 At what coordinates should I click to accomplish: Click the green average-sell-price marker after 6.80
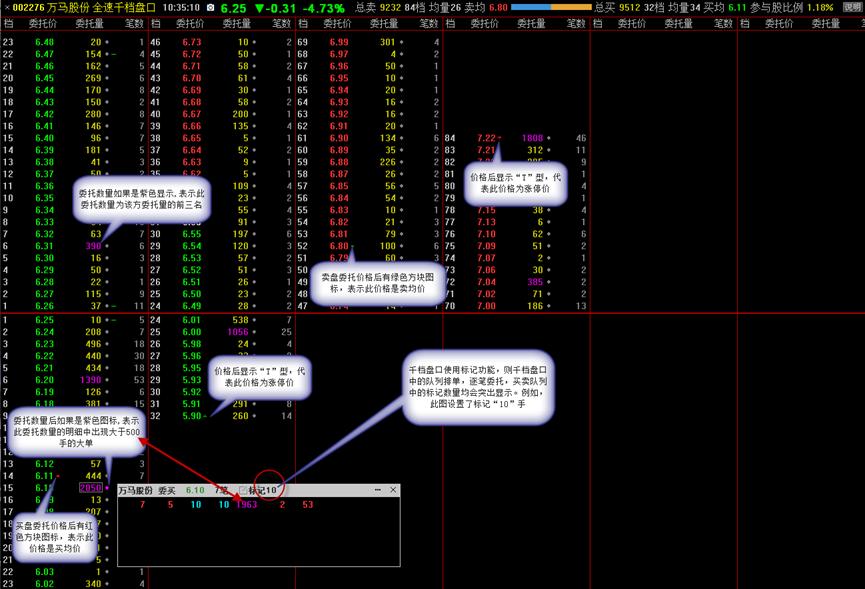[x=352, y=245]
